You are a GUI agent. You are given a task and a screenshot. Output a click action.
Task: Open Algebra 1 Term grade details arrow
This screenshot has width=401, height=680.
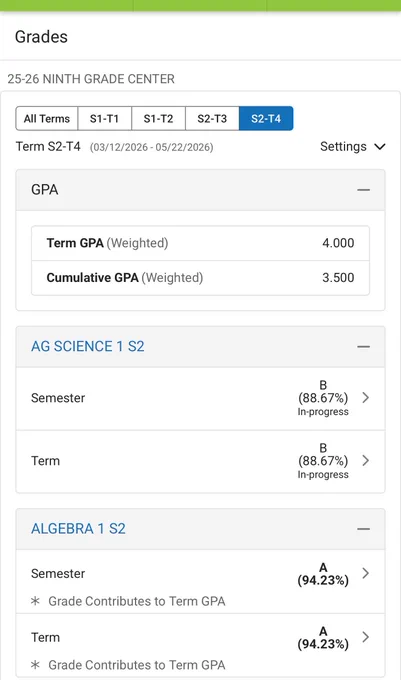click(365, 637)
